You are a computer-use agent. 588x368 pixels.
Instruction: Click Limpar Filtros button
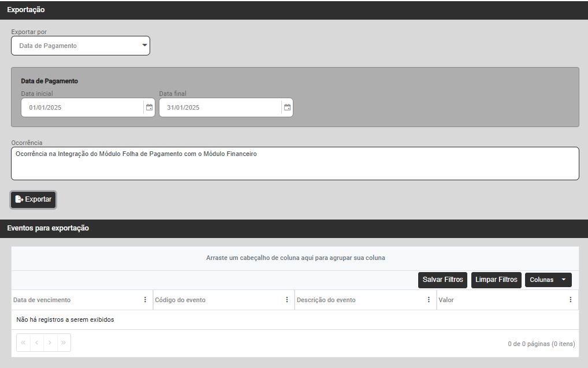tap(496, 280)
